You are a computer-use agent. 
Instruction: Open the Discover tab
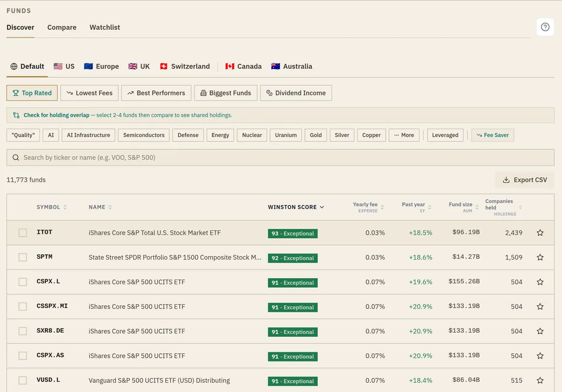(20, 27)
